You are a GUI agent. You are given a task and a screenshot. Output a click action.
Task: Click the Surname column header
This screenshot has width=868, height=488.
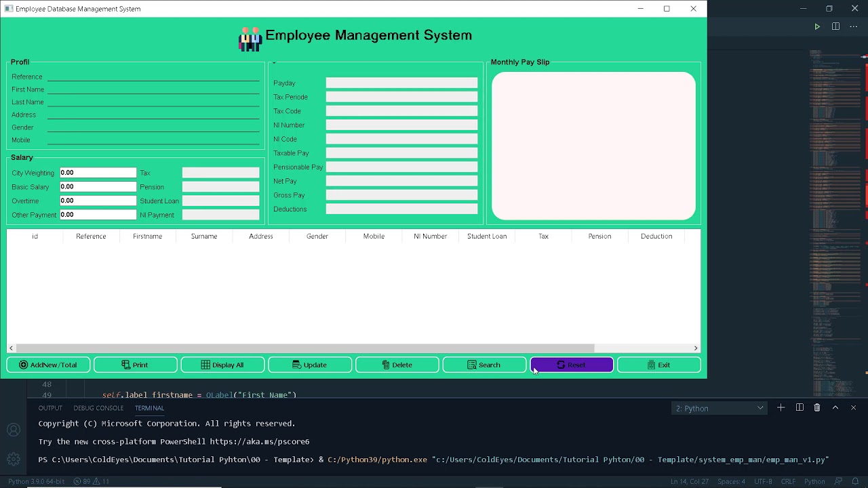(204, 236)
